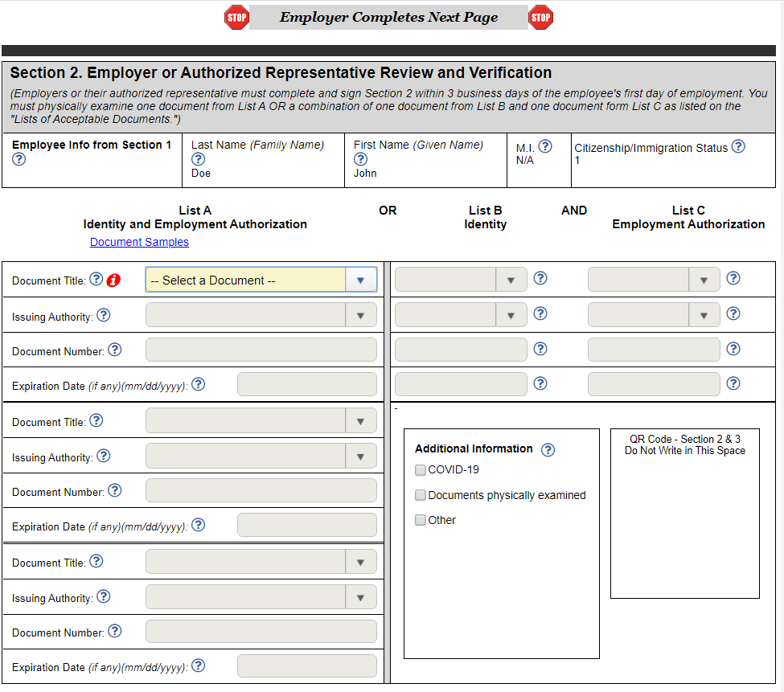The height and width of the screenshot is (692, 784).
Task: Click help icon under First Name field
Action: (x=360, y=159)
